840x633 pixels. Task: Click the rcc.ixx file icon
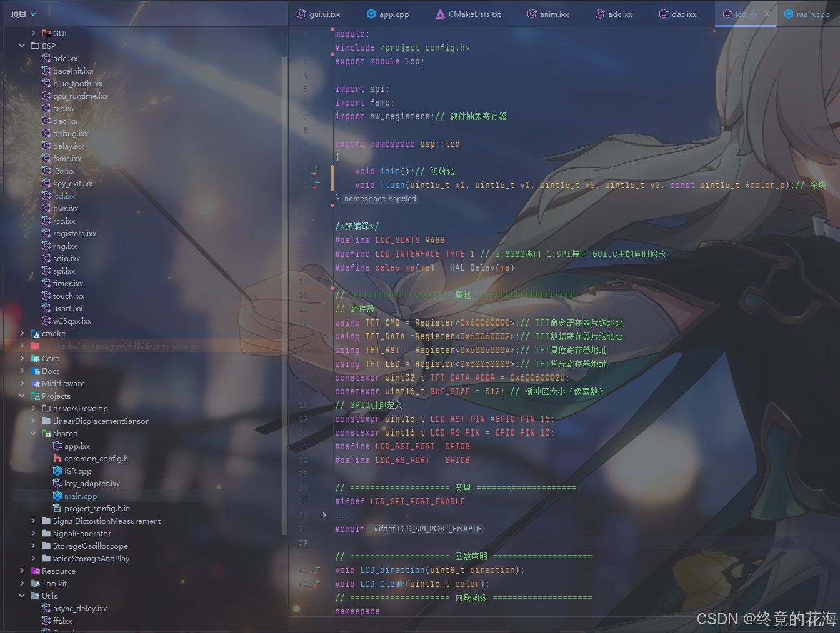[x=46, y=221]
